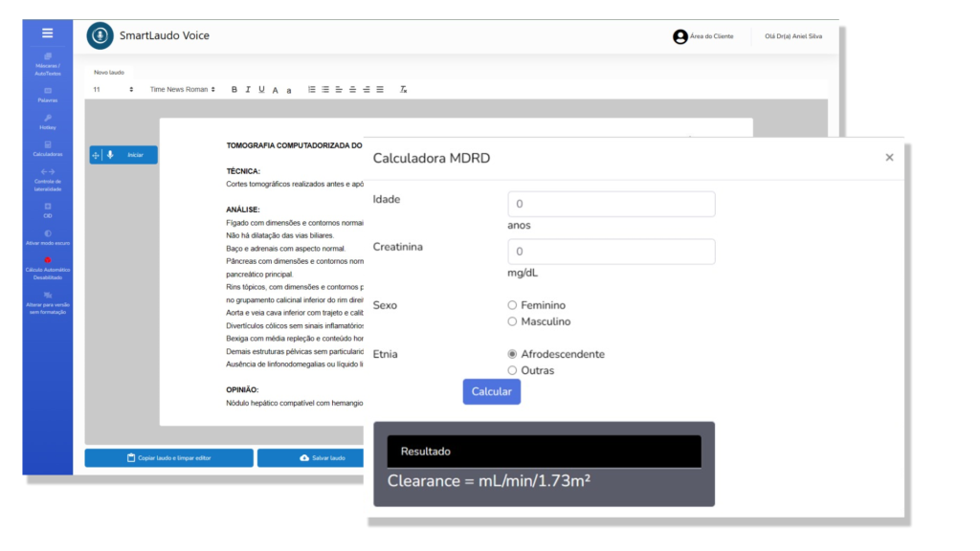This screenshot has height=551, width=980.
Task: Click Copiar laudo e limpar editor
Action: point(168,458)
